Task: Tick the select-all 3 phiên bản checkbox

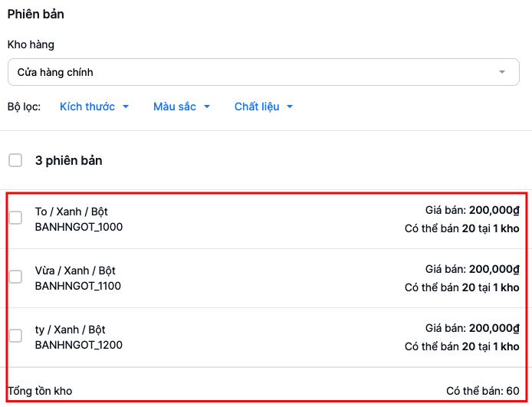Action: click(x=15, y=160)
